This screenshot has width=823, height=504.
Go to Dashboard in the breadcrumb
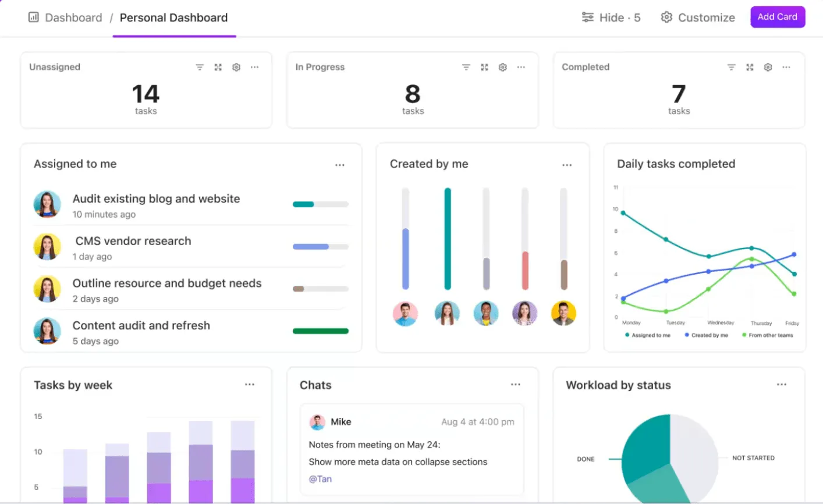(73, 17)
